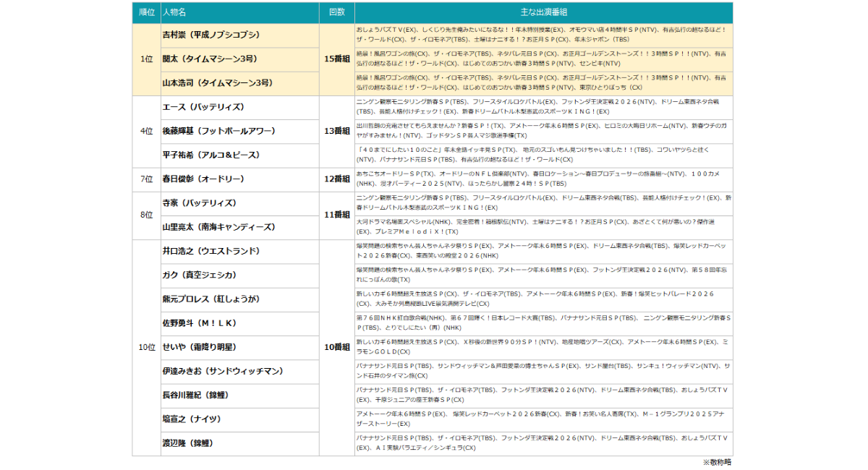This screenshot has width=868, height=470.
Task: Select the 関太（タイムマシーン3号） name cell
Action: point(210,59)
